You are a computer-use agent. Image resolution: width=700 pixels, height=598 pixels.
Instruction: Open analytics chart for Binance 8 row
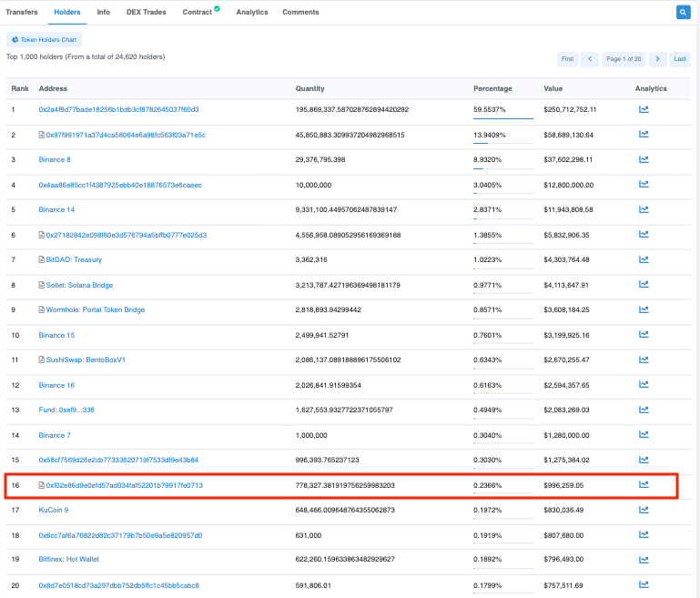[644, 159]
